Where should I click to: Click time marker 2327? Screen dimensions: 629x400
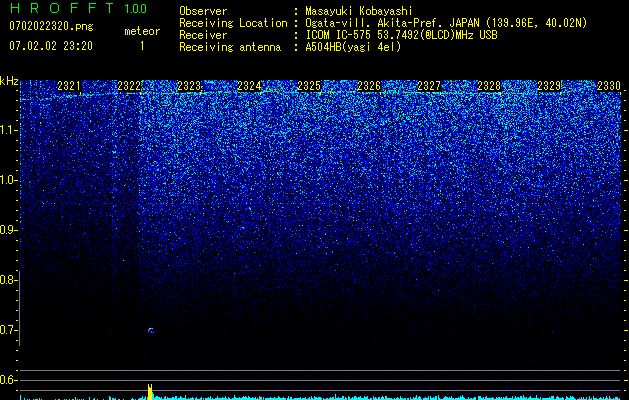(429, 86)
